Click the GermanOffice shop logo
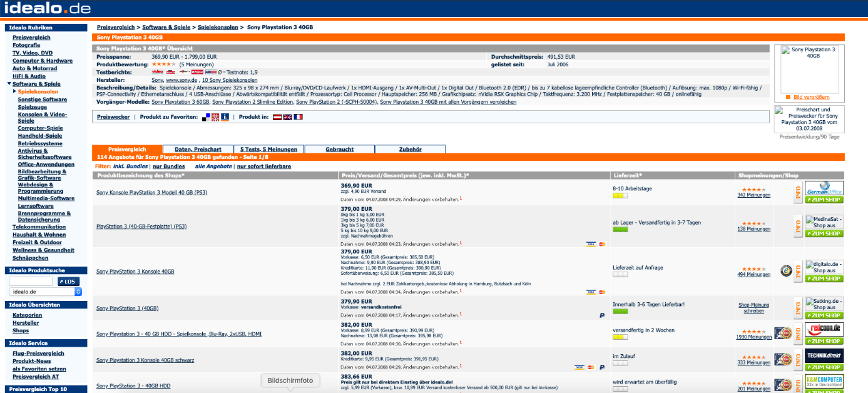 (x=824, y=188)
